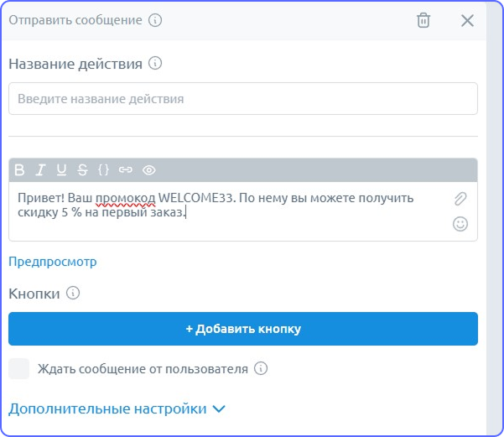
Task: Open the Предпросмотр link
Action: pyautogui.click(x=52, y=262)
